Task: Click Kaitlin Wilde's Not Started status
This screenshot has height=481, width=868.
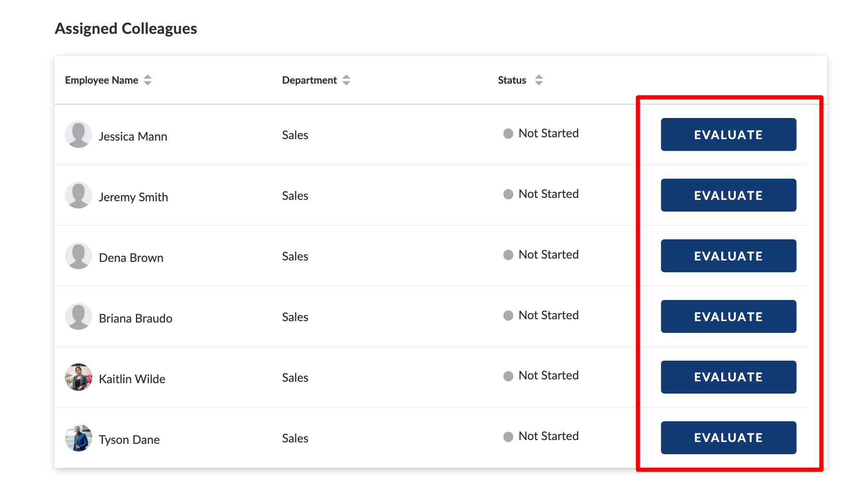Action: point(541,376)
